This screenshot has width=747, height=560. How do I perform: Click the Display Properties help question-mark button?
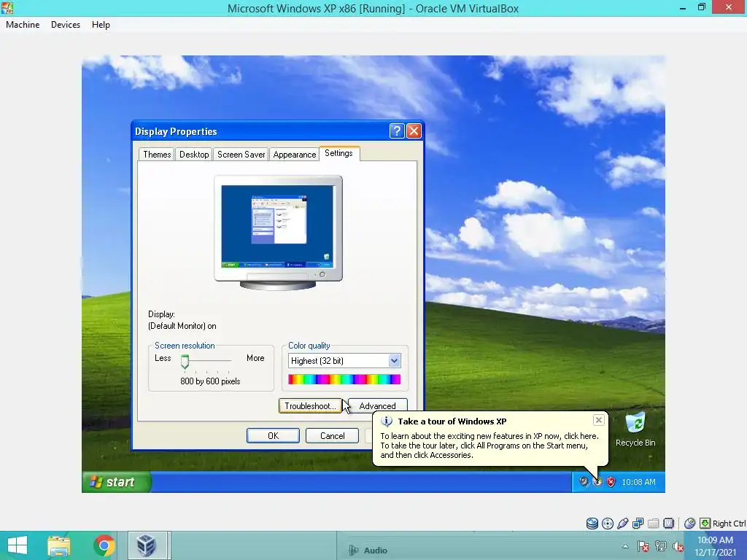coord(397,131)
